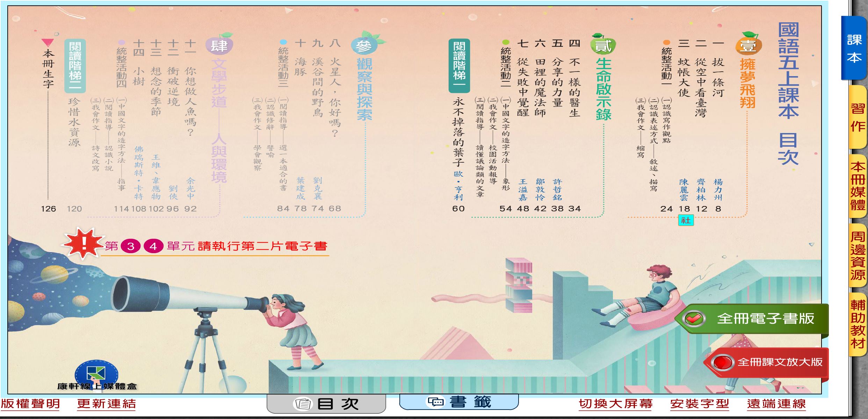Click the 目次 list icon at bottom

click(x=303, y=404)
